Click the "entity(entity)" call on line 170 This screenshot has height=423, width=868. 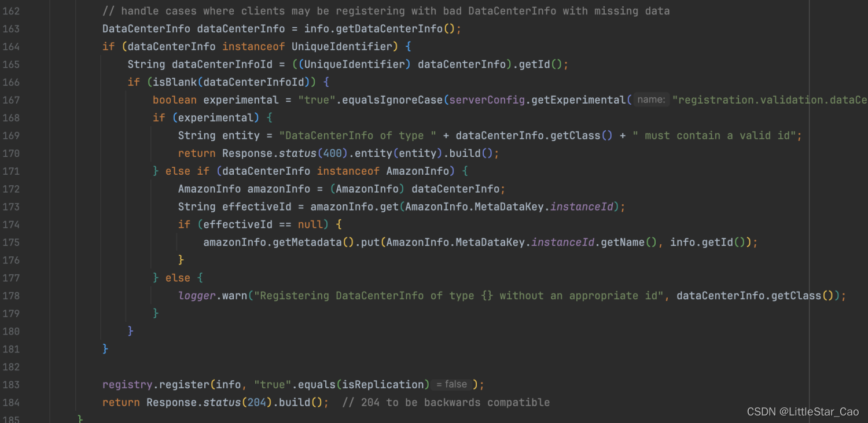[399, 153]
